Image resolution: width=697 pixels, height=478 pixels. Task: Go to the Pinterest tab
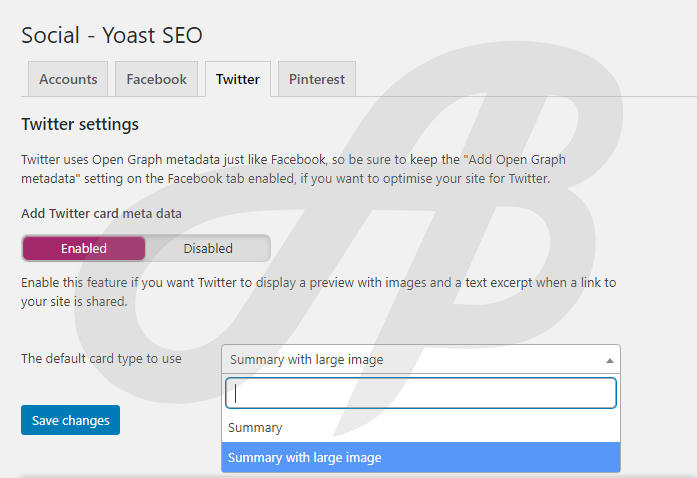click(317, 79)
